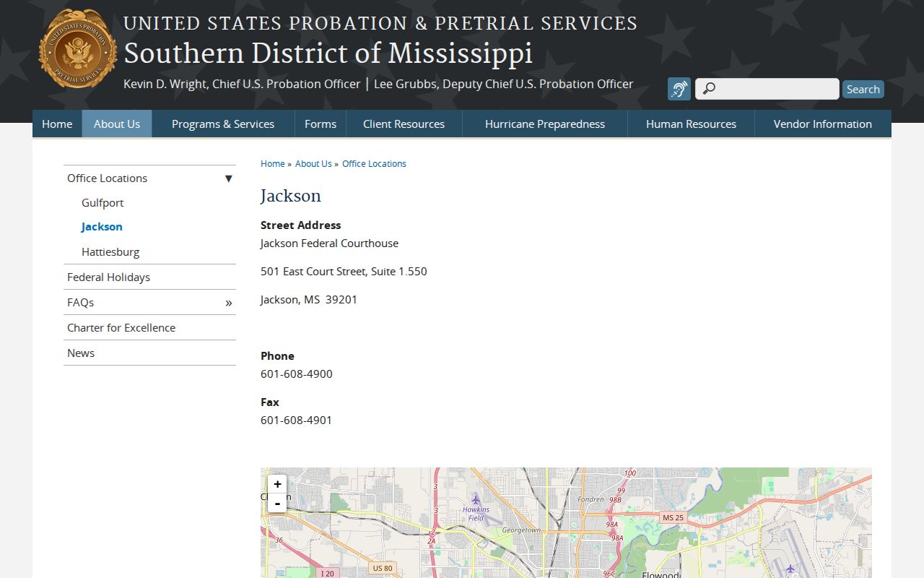Click the Jackson page heading
Screen dimensions: 924x578
click(291, 196)
